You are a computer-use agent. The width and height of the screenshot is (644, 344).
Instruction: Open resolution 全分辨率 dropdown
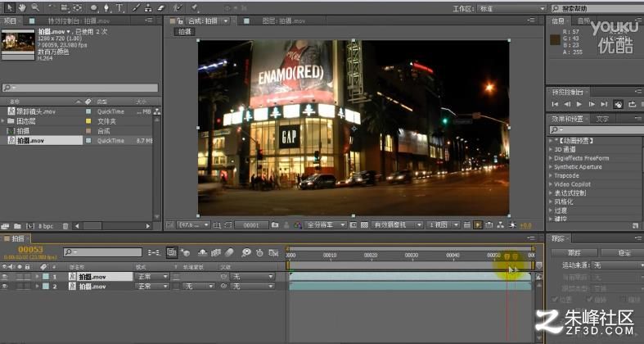326,225
